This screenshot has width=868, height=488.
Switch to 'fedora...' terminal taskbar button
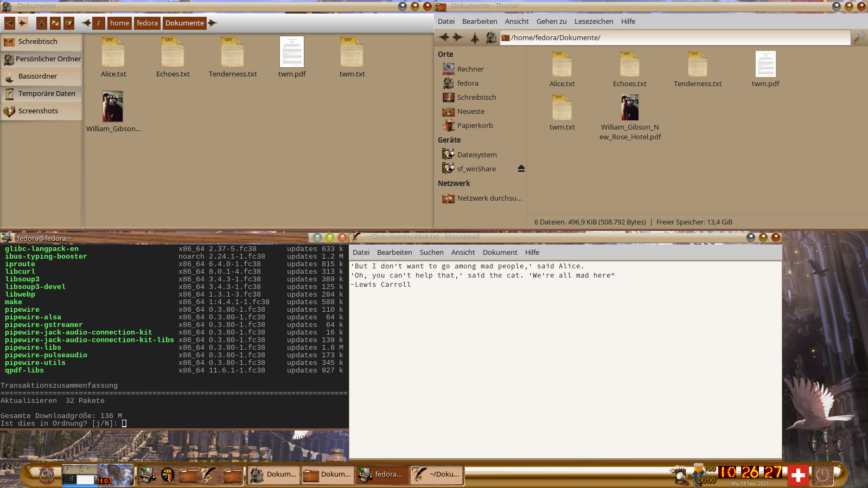(x=382, y=474)
